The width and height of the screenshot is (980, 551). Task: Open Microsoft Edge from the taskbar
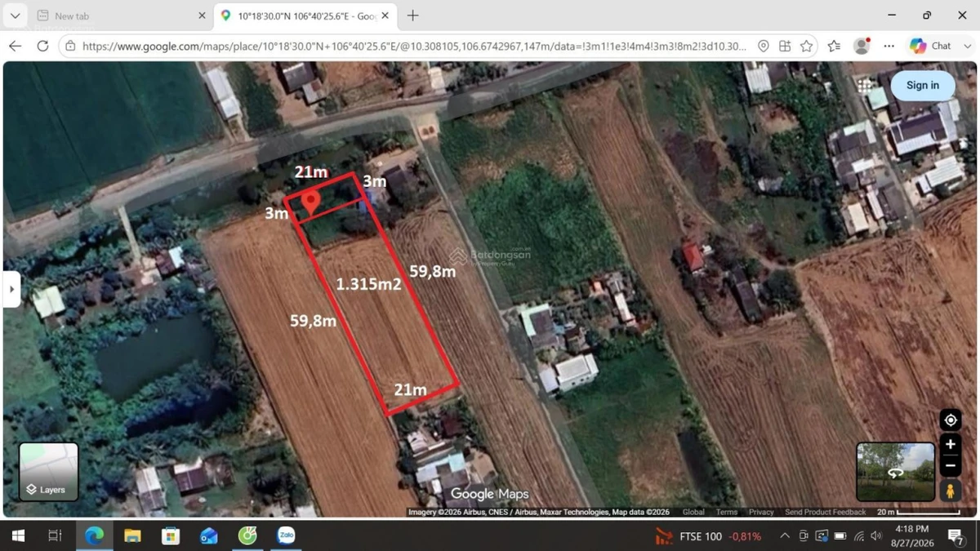point(95,535)
